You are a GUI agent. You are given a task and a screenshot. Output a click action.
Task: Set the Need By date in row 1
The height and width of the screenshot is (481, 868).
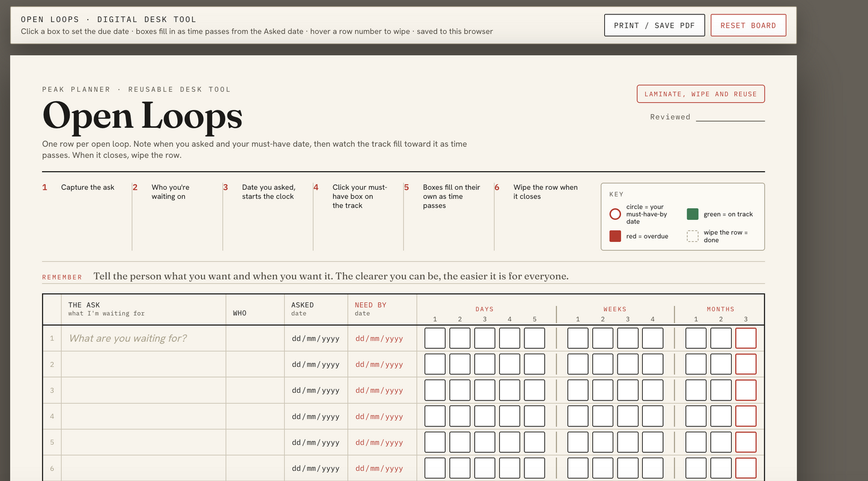tap(379, 338)
